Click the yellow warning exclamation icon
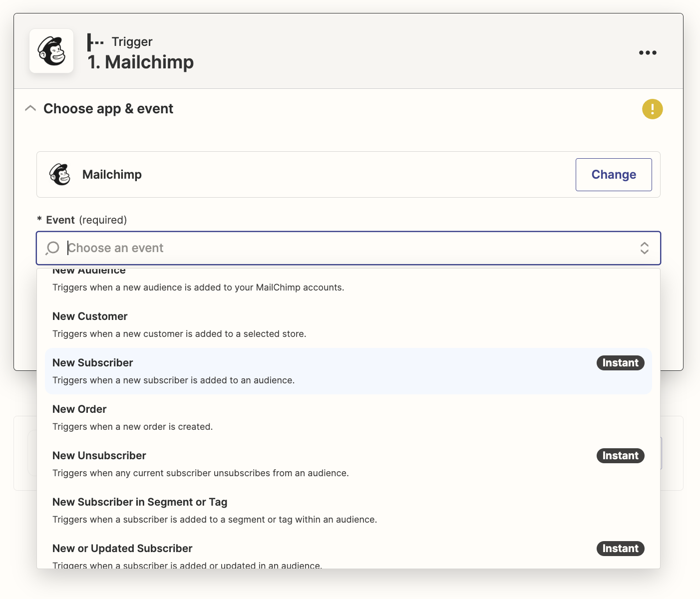This screenshot has height=599, width=700. point(652,109)
